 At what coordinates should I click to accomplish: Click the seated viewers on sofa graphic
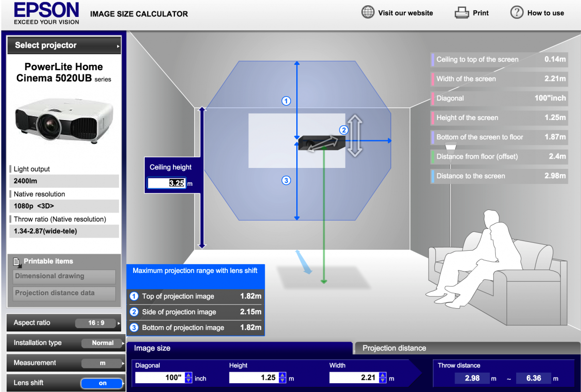coord(496,266)
